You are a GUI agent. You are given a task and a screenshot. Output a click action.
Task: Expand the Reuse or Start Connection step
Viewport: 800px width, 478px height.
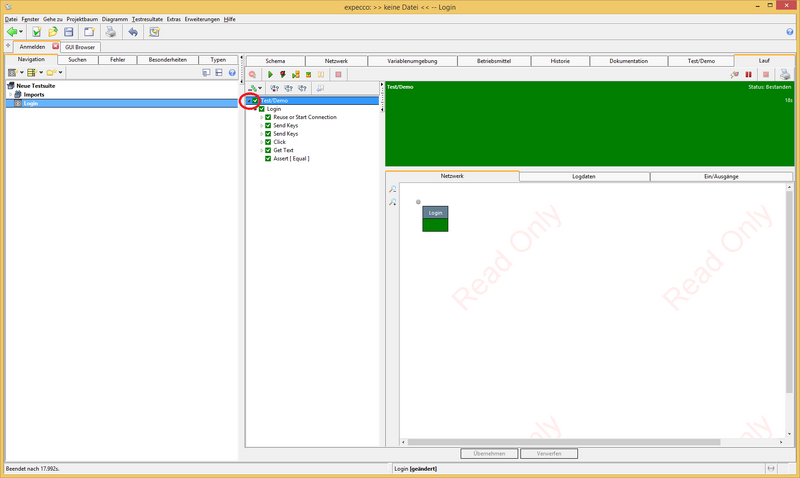coord(261,117)
